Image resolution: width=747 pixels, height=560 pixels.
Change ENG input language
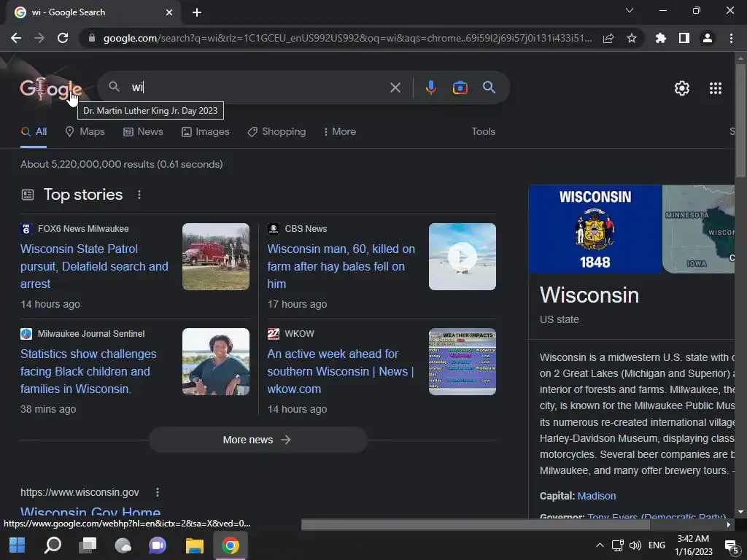point(657,545)
